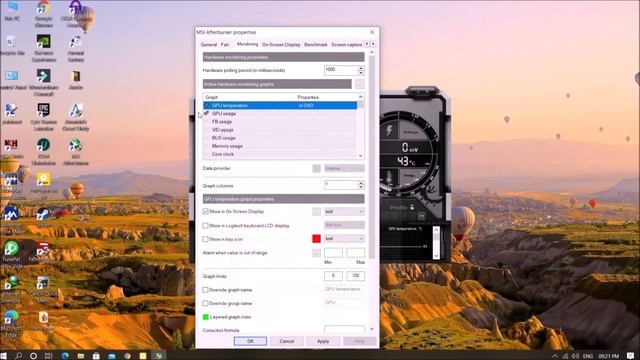Enable Show in tray icon checkbox
Viewport: 640px width, 360px height.
(x=205, y=239)
